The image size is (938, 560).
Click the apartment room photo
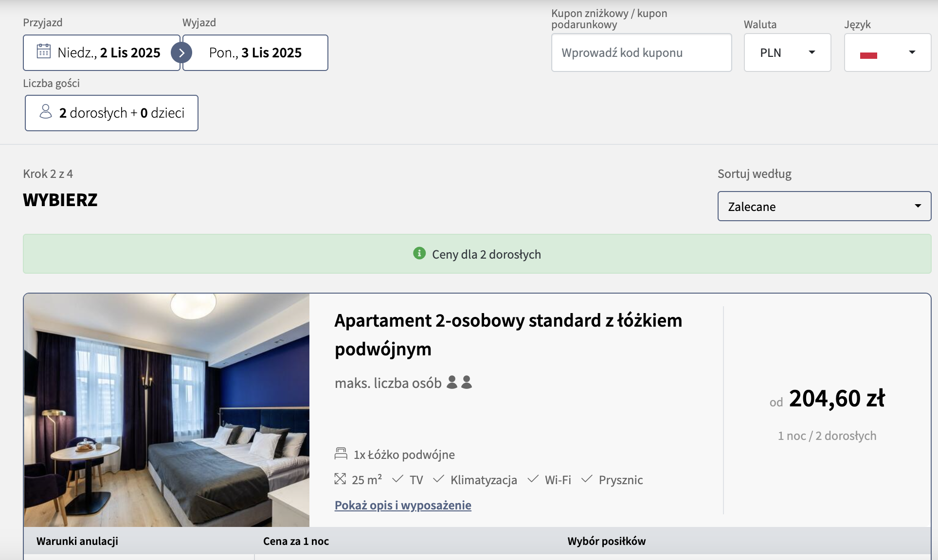(167, 410)
